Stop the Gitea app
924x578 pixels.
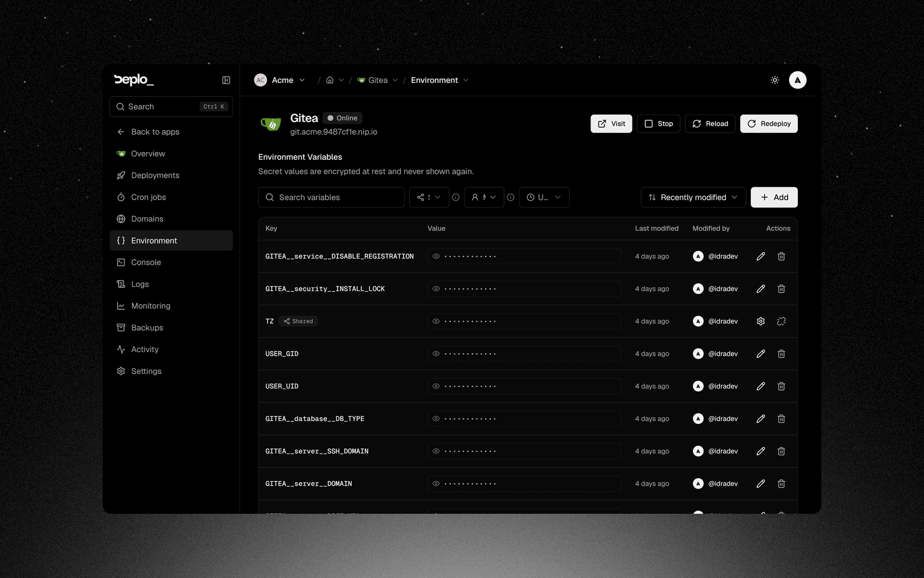658,124
